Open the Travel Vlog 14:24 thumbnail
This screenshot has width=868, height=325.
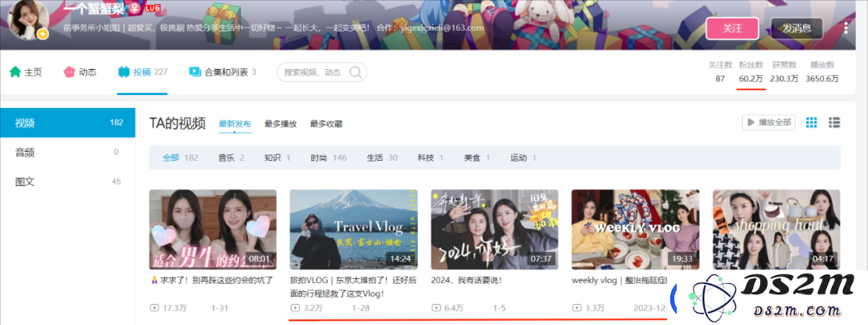pos(354,229)
